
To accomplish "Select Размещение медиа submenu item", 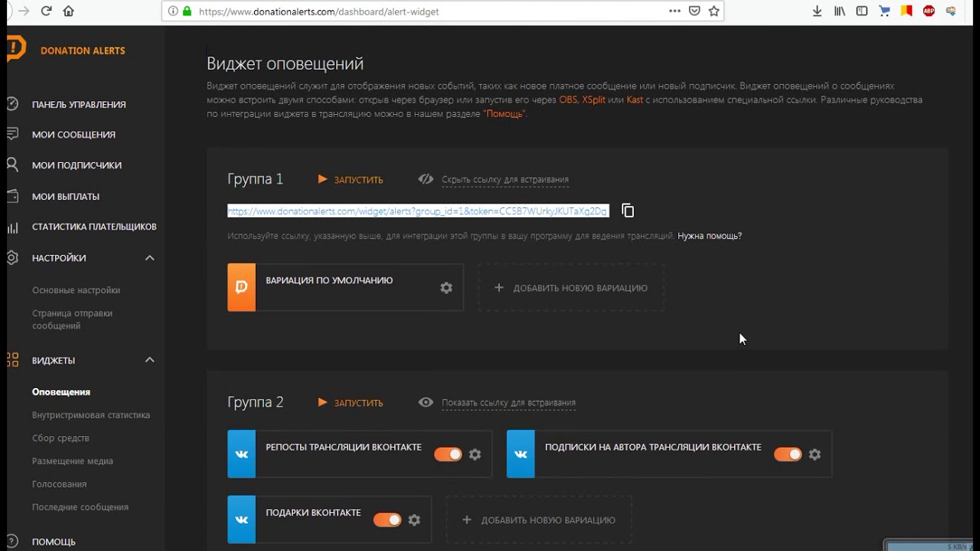I will (73, 461).
